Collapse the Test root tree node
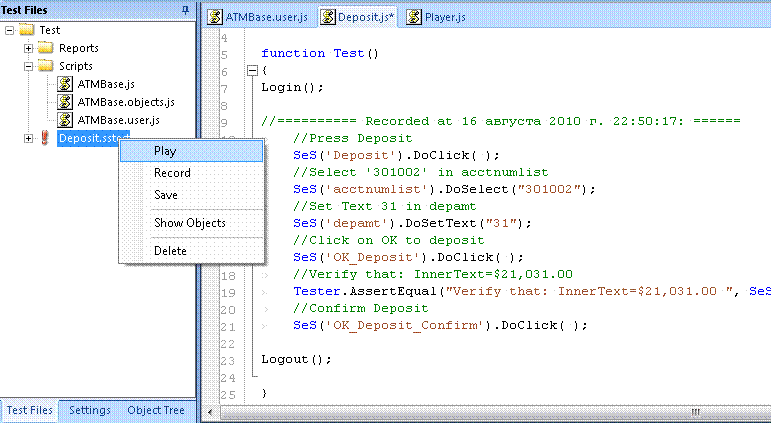The height and width of the screenshot is (424, 772). 10,30
